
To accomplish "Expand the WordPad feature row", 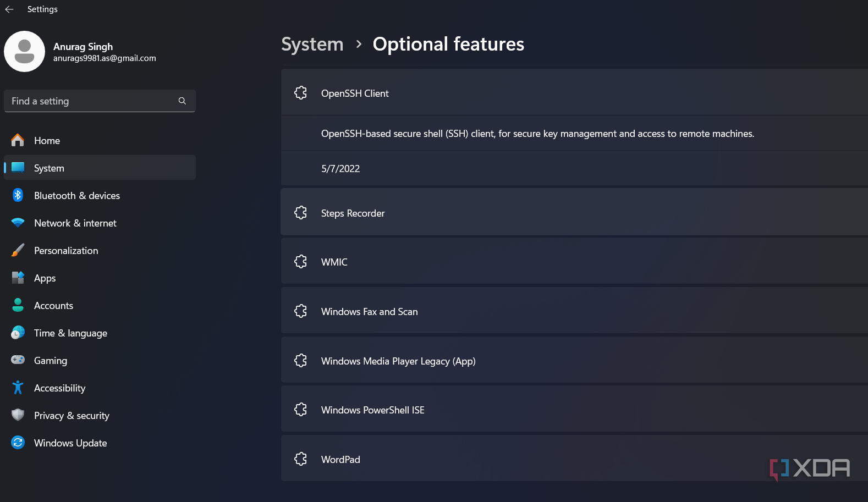I will pyautogui.click(x=574, y=459).
